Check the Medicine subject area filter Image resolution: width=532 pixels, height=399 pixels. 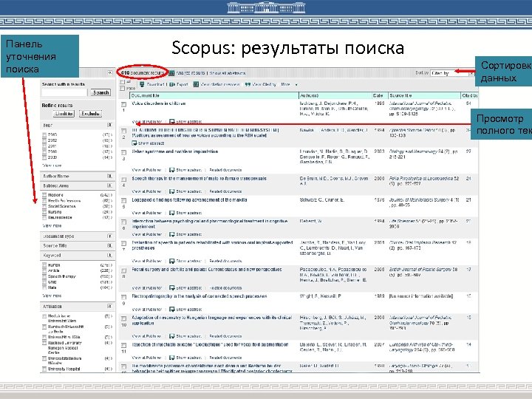tap(44, 195)
